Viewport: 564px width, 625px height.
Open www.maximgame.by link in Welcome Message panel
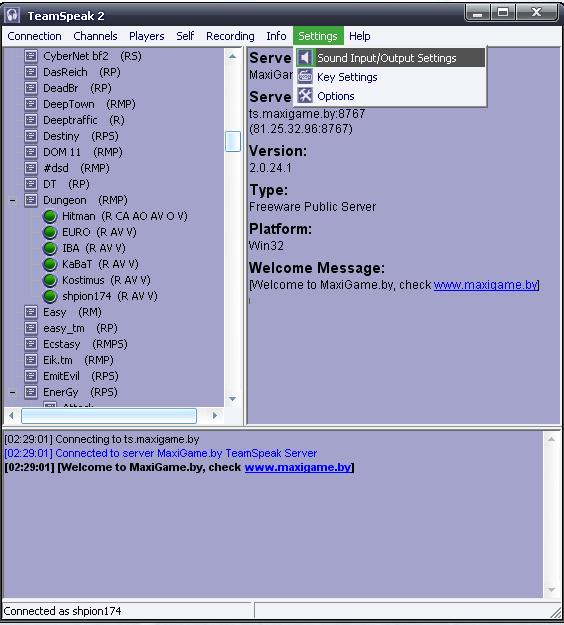(485, 285)
